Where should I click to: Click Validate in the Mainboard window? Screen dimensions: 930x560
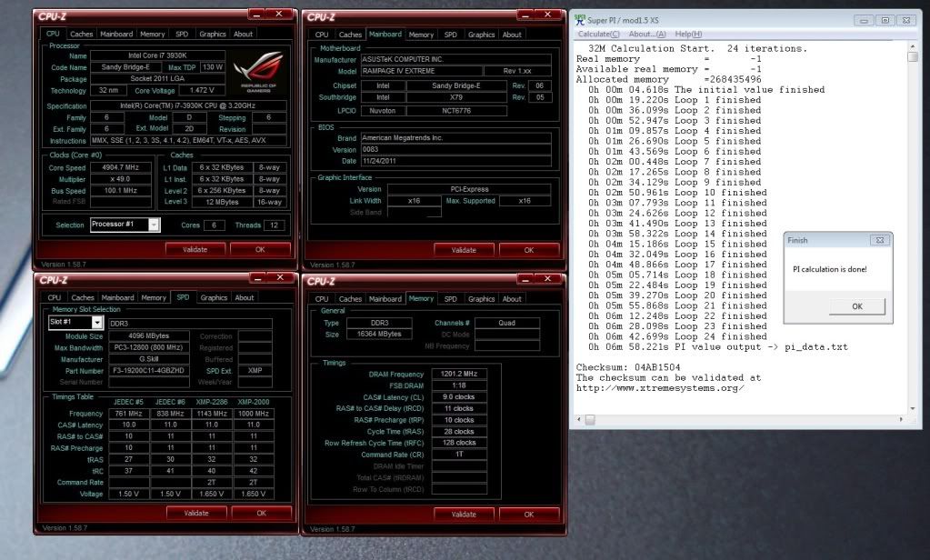[x=464, y=250]
